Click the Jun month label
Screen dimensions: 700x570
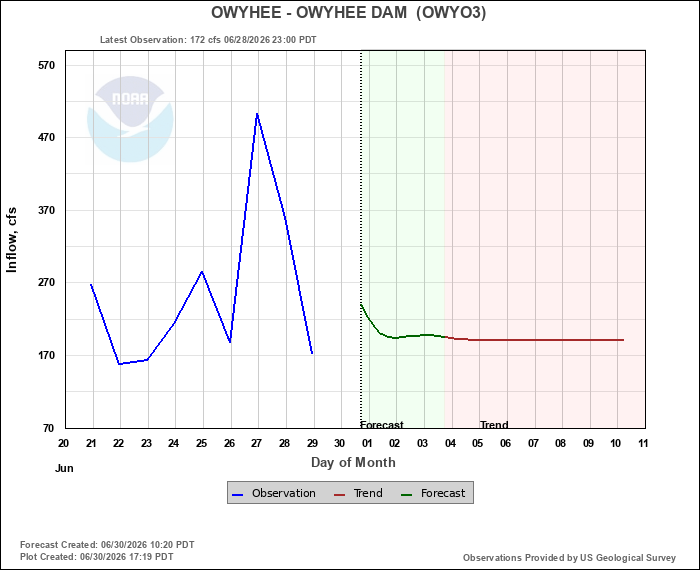coord(64,468)
